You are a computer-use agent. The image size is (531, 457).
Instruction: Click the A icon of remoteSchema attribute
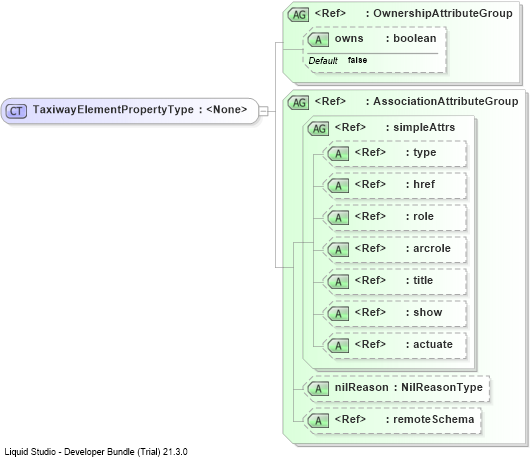[x=318, y=420]
